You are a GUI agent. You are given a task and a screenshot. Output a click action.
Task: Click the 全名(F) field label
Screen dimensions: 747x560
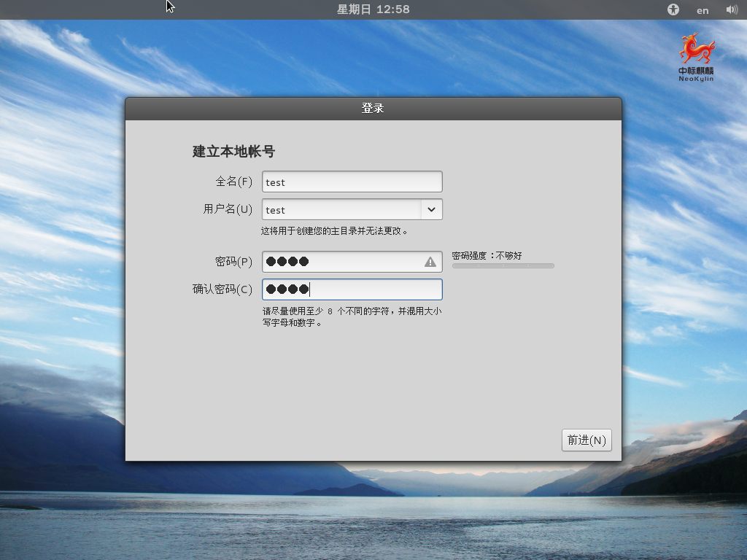[x=234, y=182]
